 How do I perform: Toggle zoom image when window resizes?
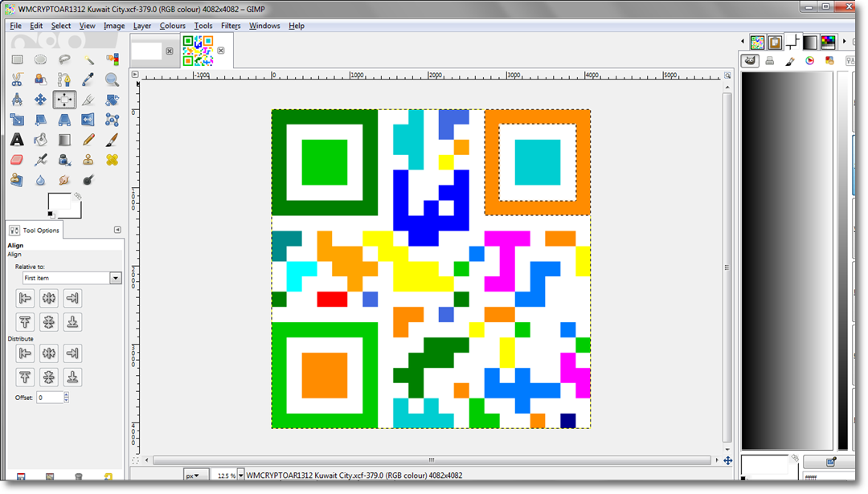tap(727, 76)
